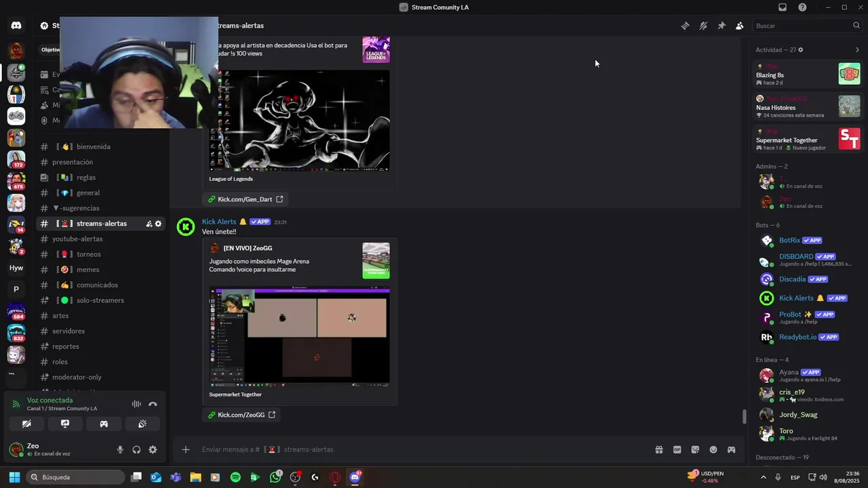Open Discord direct messages home
The image size is (868, 488).
point(16,26)
